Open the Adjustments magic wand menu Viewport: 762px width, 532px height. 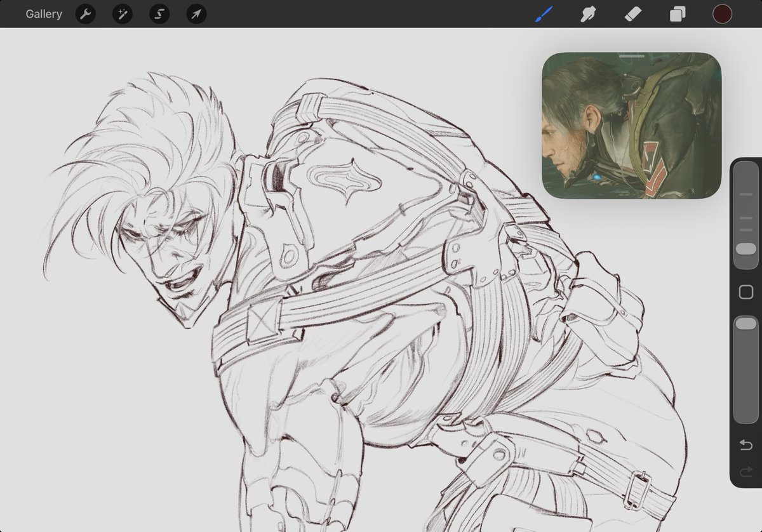(122, 14)
